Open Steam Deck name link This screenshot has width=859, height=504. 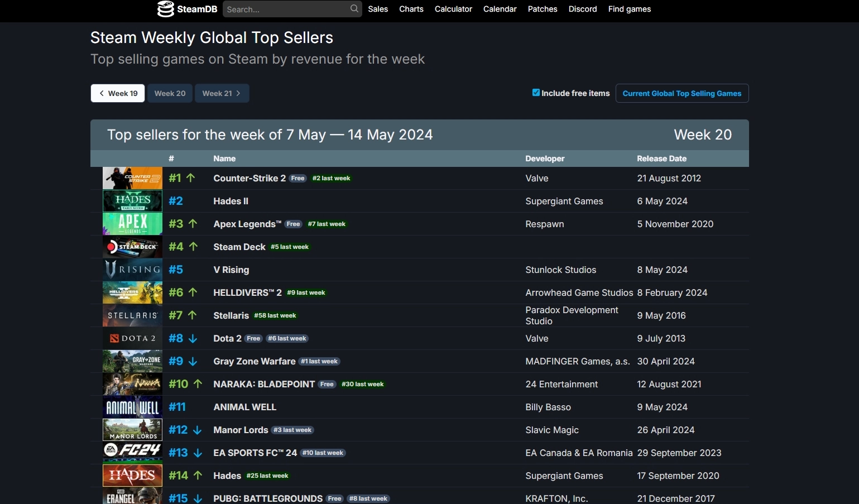pos(239,247)
